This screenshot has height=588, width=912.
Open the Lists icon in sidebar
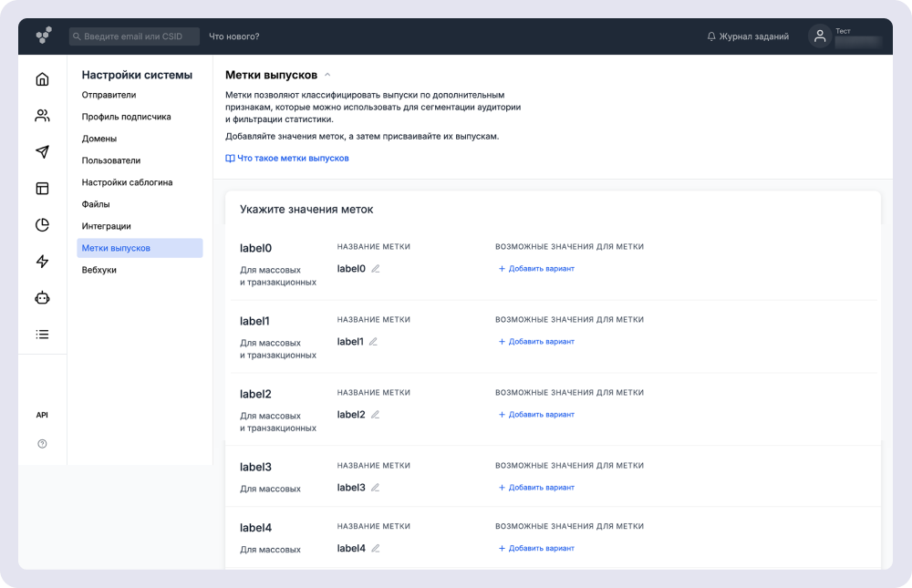click(x=42, y=335)
